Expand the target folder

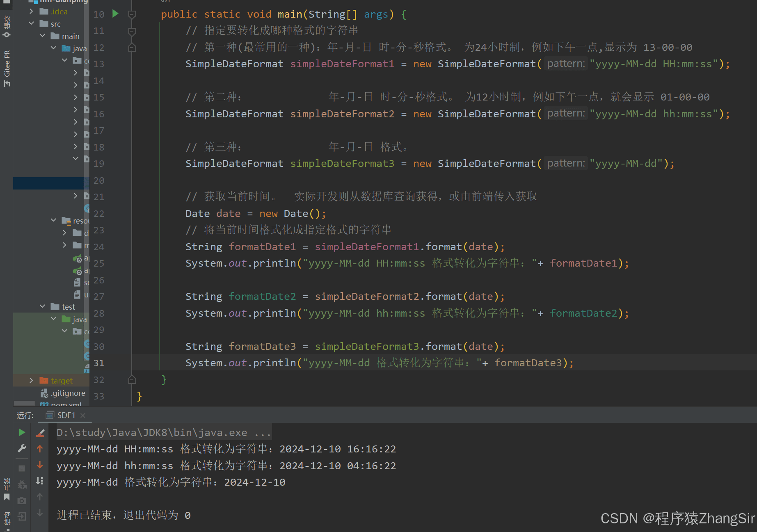click(31, 381)
